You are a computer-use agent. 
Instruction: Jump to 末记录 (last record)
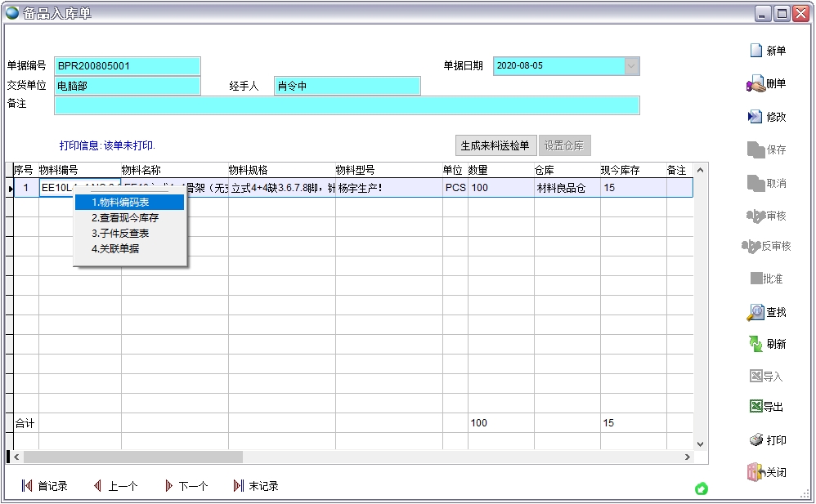(256, 486)
